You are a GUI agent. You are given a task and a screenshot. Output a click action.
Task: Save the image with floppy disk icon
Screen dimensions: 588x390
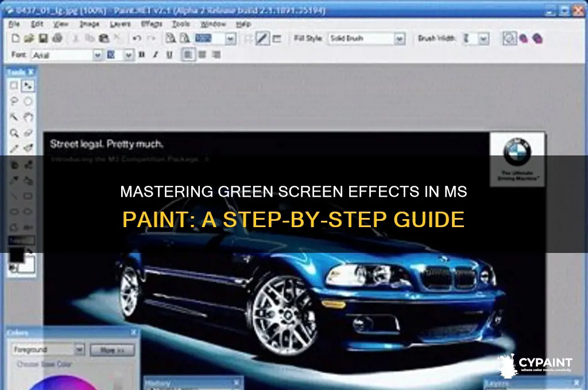click(44, 38)
